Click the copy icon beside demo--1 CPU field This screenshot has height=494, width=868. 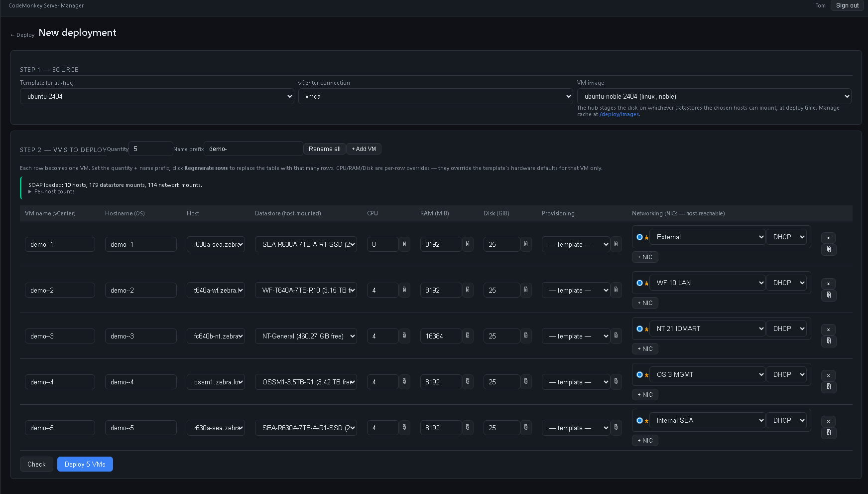[x=404, y=244]
